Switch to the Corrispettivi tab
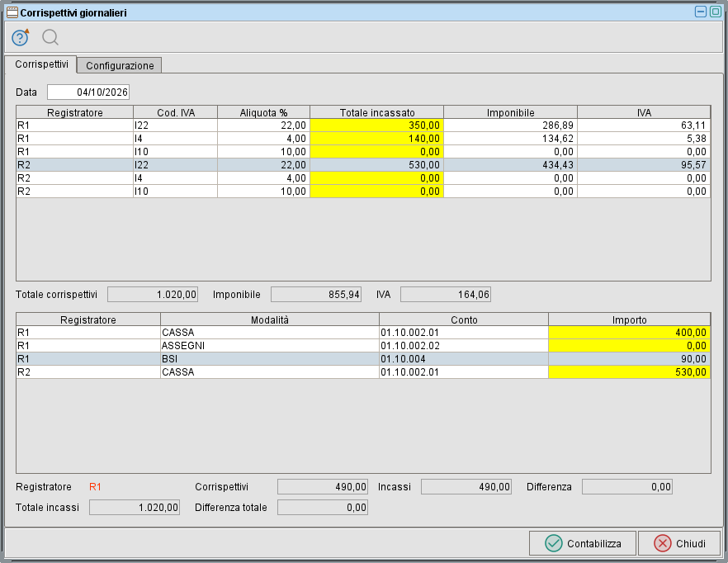This screenshot has width=728, height=563. pyautogui.click(x=41, y=64)
